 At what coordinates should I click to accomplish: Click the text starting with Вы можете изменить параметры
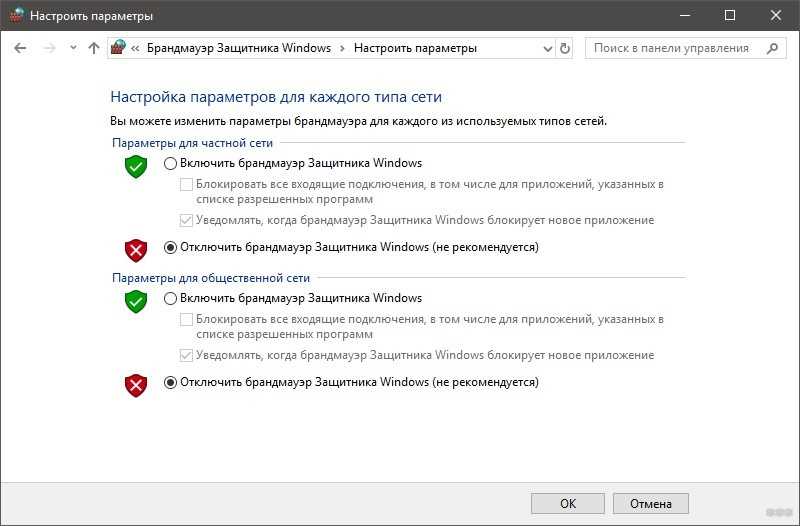(359, 121)
